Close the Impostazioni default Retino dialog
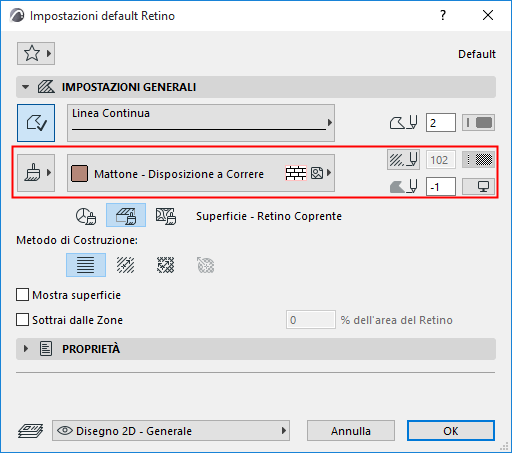 (488, 15)
